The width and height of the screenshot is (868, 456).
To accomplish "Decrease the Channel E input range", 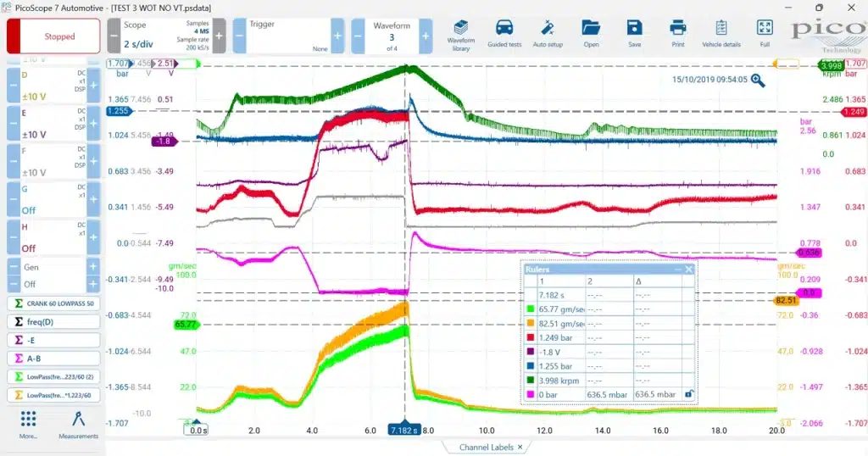I will click(14, 123).
